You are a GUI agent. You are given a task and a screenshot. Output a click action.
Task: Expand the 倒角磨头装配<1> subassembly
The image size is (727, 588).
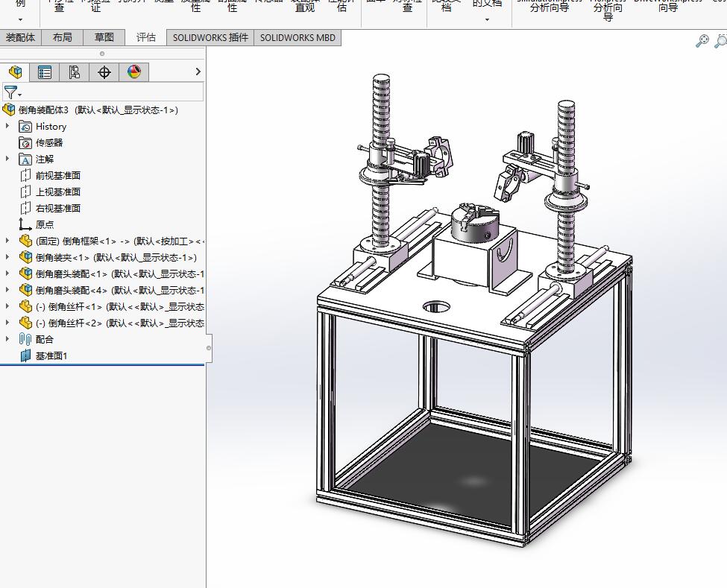pyautogui.click(x=7, y=274)
